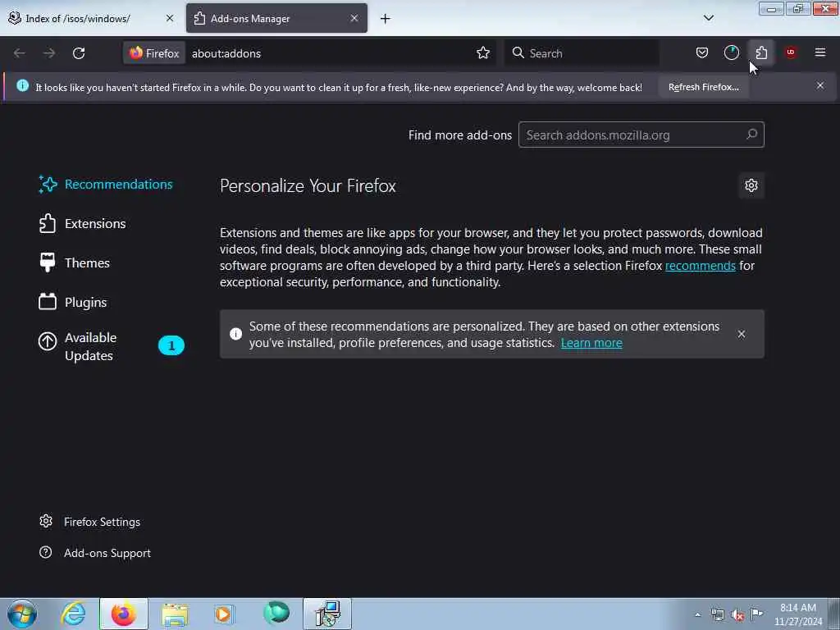Viewport: 840px width, 630px height.
Task: Open Firefox Settings from sidebar
Action: pos(90,522)
